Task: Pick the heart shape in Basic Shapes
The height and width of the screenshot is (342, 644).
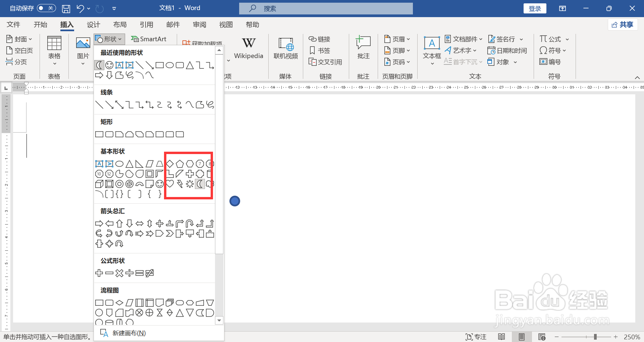Action: [170, 184]
